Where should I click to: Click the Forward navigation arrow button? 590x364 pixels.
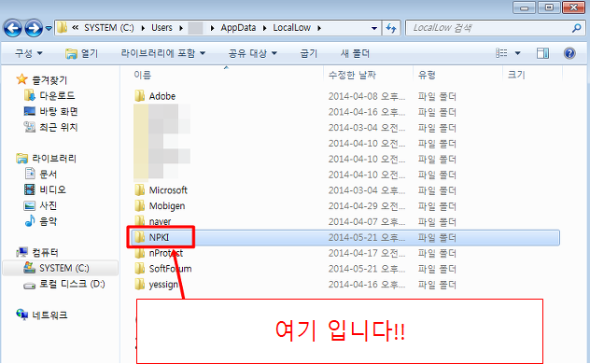click(34, 28)
